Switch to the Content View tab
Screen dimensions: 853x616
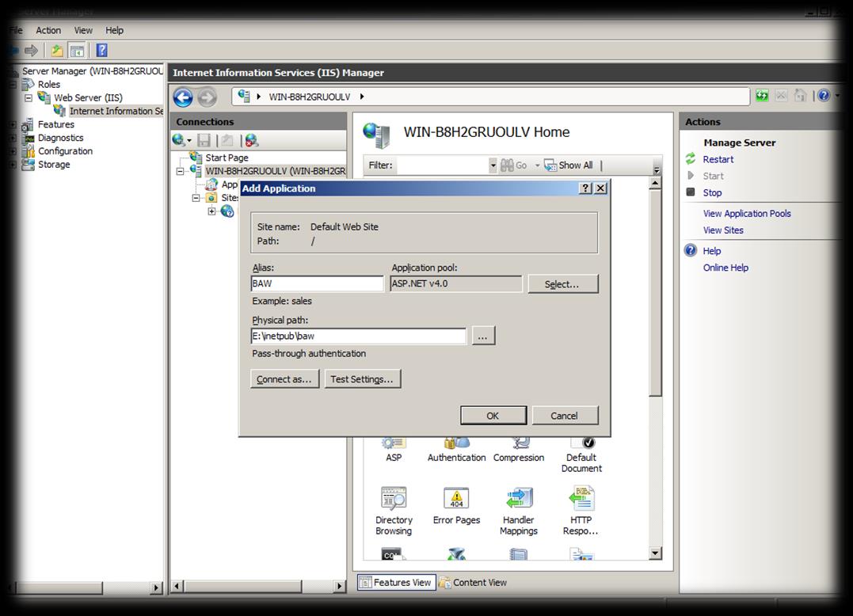(x=474, y=582)
